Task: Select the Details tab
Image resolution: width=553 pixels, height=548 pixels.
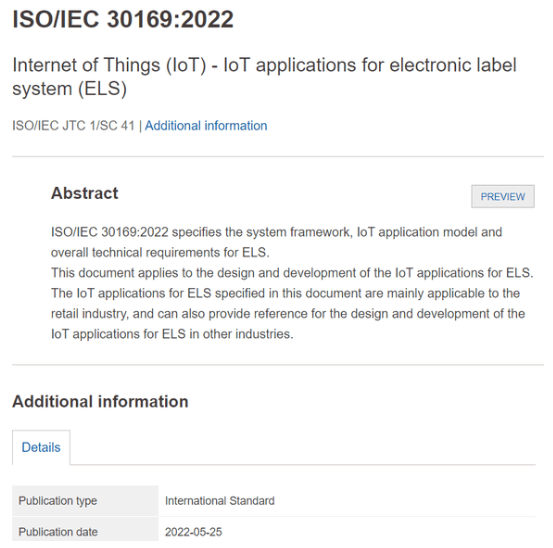Action: [41, 447]
